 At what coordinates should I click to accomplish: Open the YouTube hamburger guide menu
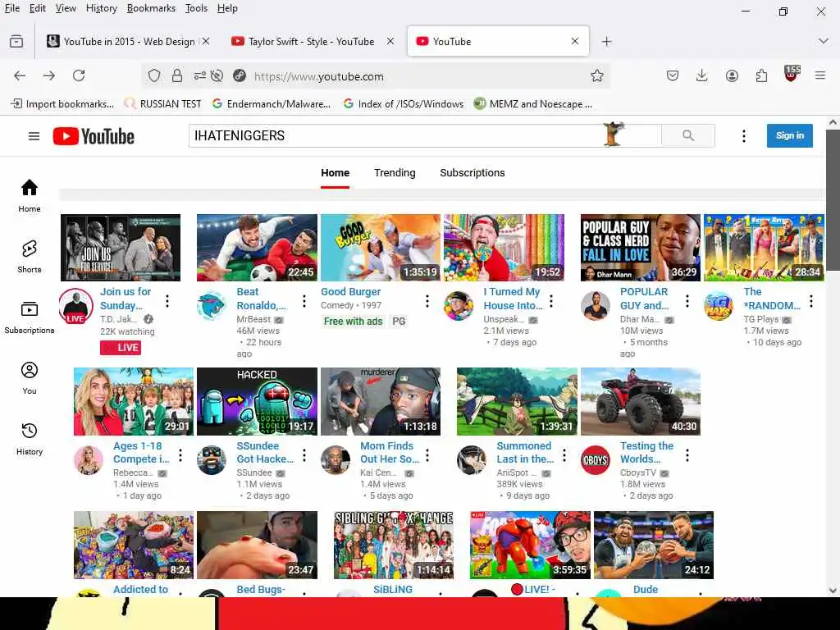tap(34, 136)
